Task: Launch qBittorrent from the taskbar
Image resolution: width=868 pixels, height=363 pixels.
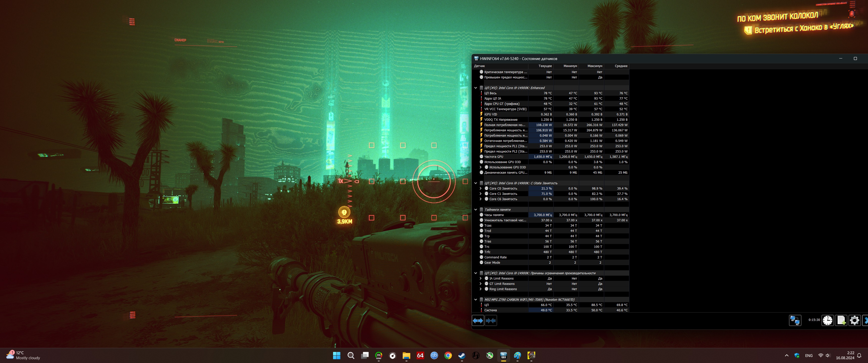Action: [x=434, y=356]
